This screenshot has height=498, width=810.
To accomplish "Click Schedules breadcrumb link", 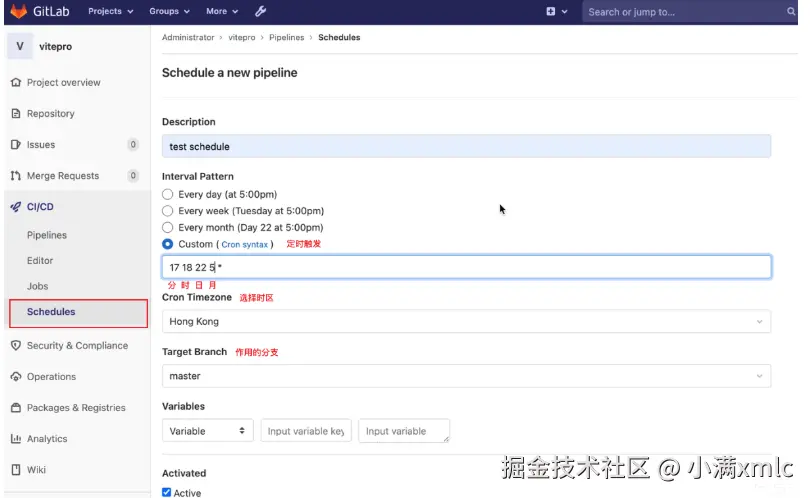I will (x=339, y=37).
